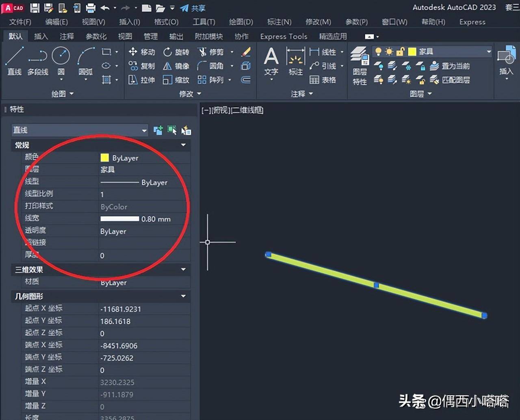This screenshot has width=520, height=420.
Task: Open 图层特性 (Layer Properties) manager
Action: click(360, 66)
